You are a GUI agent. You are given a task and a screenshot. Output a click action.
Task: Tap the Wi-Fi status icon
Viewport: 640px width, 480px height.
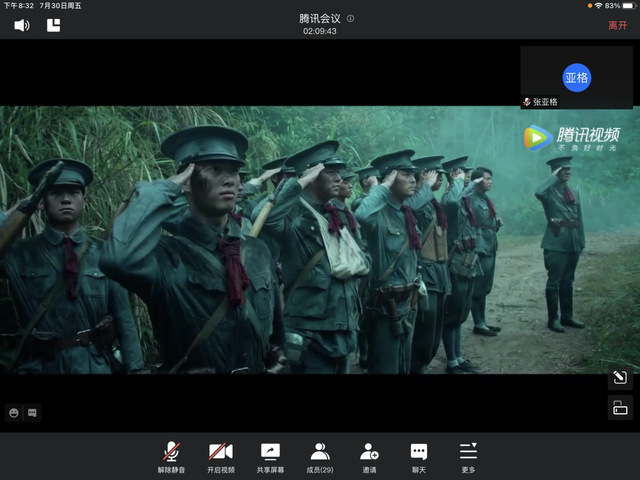[598, 5]
